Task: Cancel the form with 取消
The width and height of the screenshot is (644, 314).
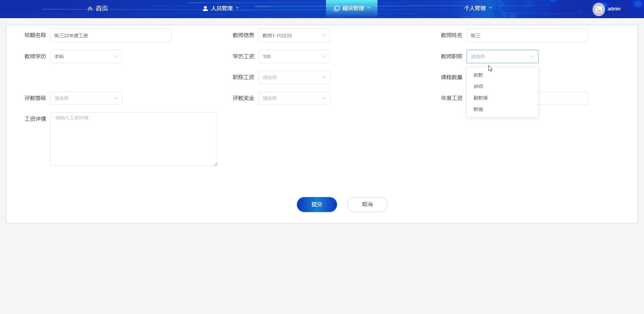Action: (367, 204)
